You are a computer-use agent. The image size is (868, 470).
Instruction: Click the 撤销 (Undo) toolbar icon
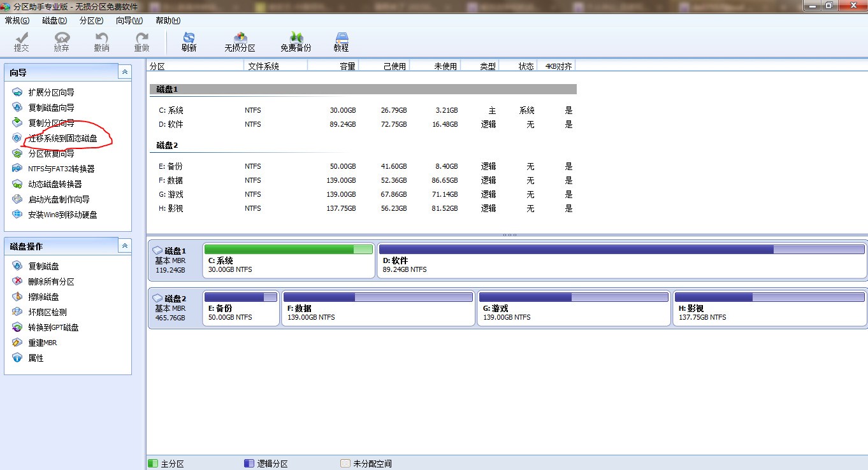coord(101,42)
